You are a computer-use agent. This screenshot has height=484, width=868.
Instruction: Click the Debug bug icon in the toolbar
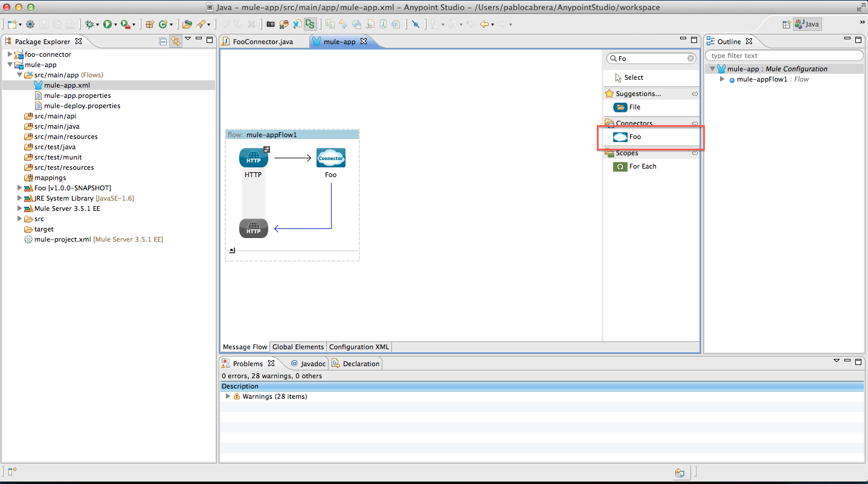click(x=89, y=24)
